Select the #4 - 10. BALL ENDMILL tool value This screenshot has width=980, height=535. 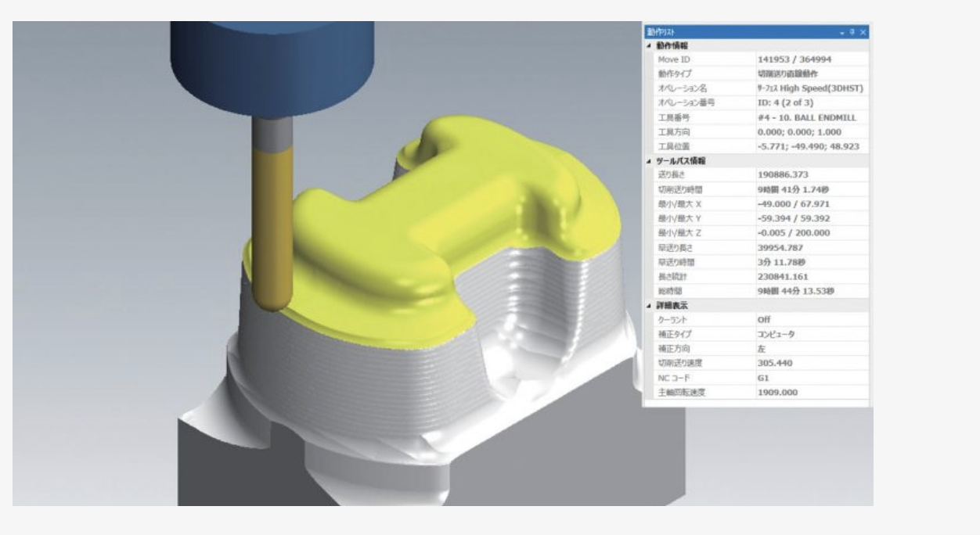tap(807, 117)
